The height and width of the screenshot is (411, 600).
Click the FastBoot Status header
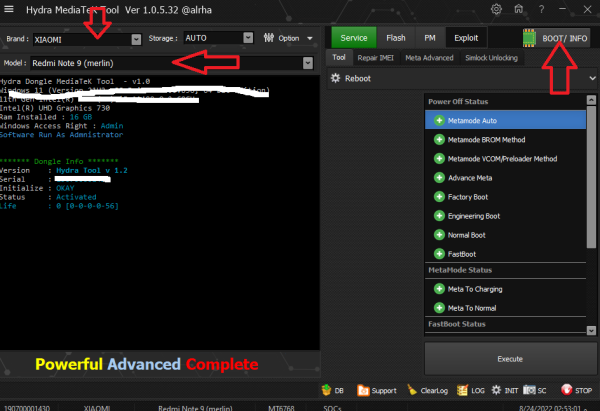[x=457, y=324]
